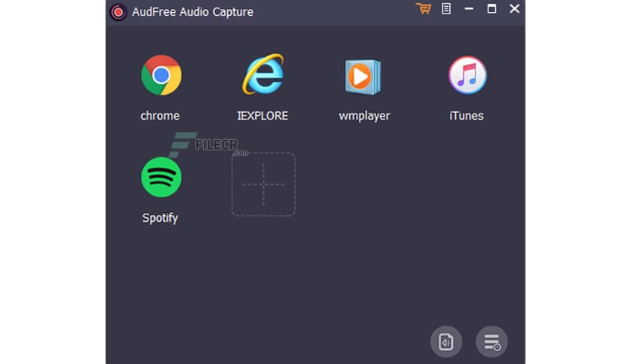Click the "wmplayer" label text
The image size is (629, 364).
pyautogui.click(x=364, y=117)
